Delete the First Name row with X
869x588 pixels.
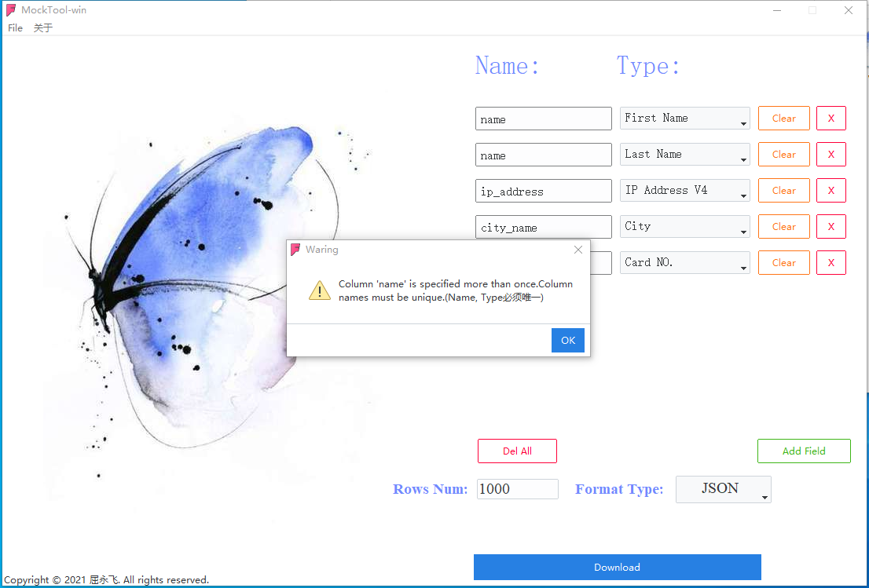pyautogui.click(x=830, y=118)
